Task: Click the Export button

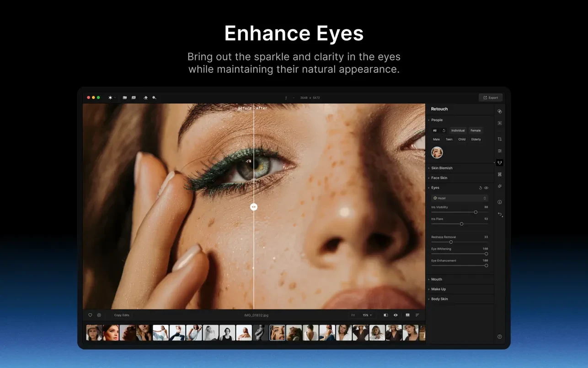Action: coord(491,97)
